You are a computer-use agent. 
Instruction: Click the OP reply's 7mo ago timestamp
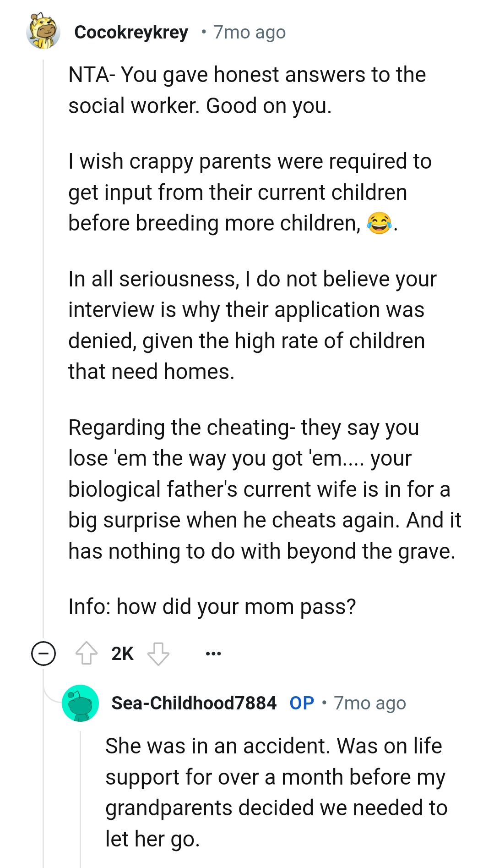point(370,703)
